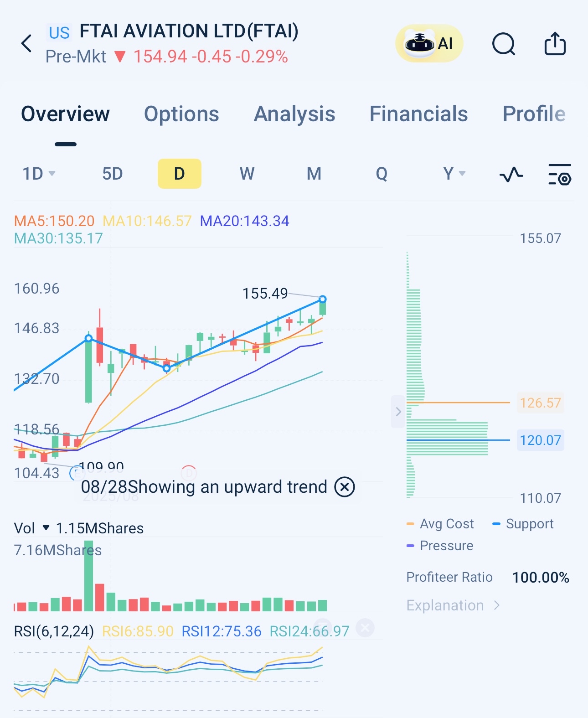Select the 5D chart interval
This screenshot has width=588, height=718.
coord(112,174)
